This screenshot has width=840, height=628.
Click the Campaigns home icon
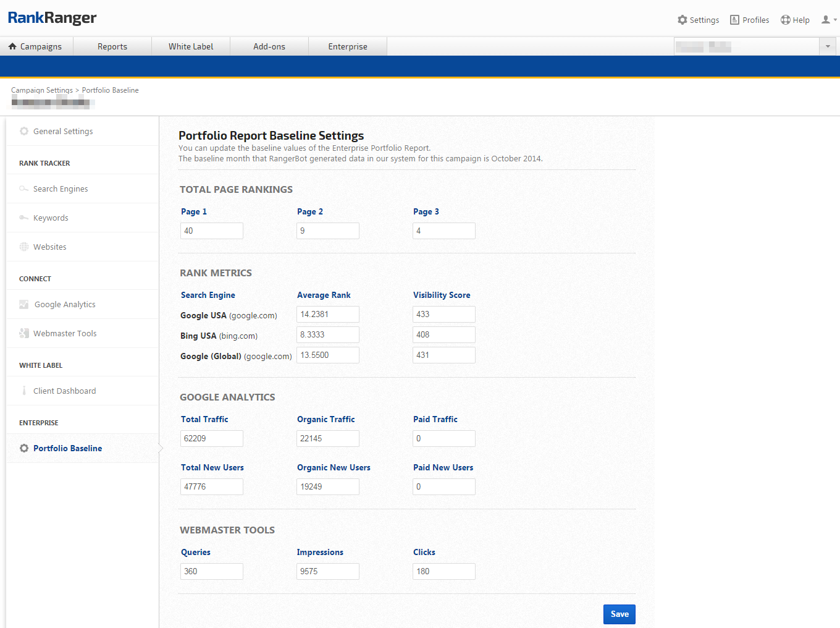coord(12,46)
